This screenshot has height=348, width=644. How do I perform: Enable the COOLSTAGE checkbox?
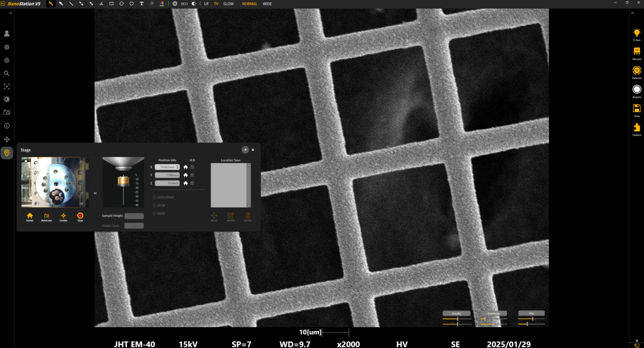pyautogui.click(x=154, y=197)
